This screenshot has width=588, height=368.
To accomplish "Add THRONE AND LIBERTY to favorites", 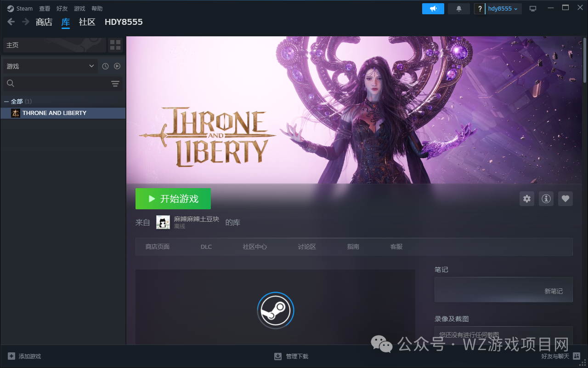I will coord(565,199).
